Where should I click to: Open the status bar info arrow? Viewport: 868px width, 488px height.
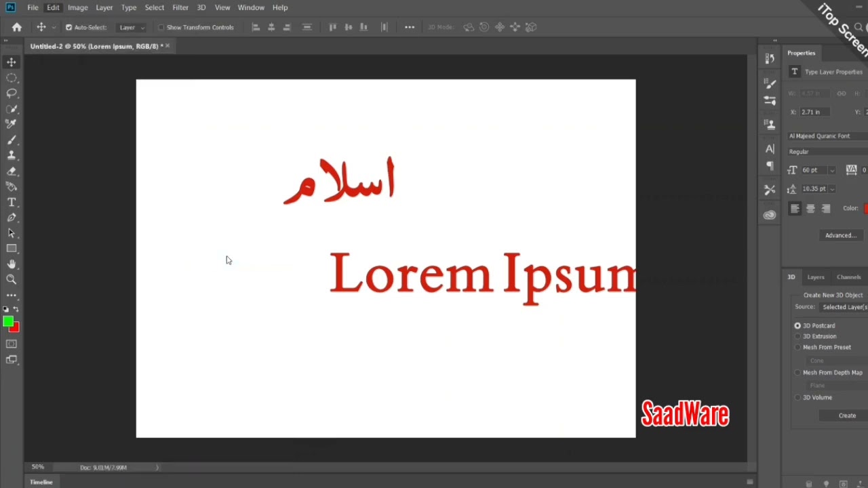(157, 468)
